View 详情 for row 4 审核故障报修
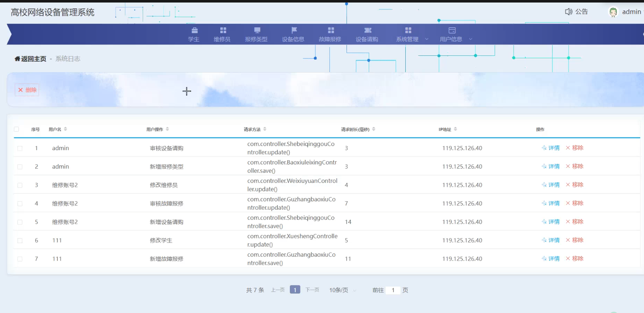 tap(550, 203)
